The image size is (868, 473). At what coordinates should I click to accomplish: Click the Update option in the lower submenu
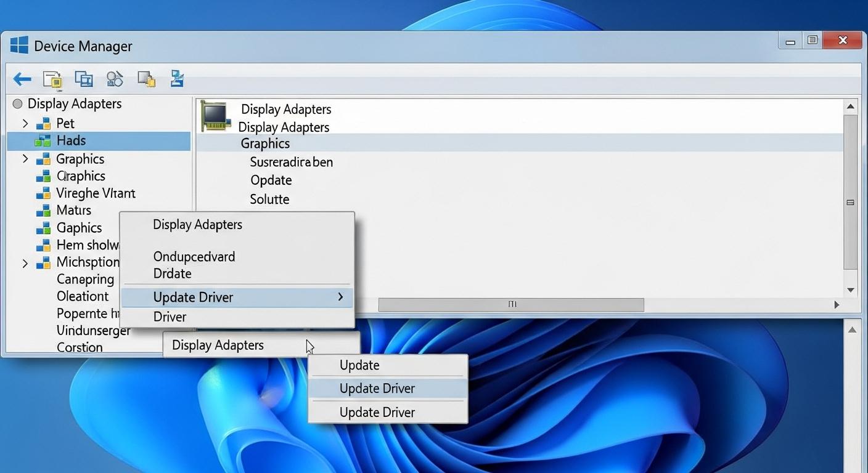pos(359,365)
